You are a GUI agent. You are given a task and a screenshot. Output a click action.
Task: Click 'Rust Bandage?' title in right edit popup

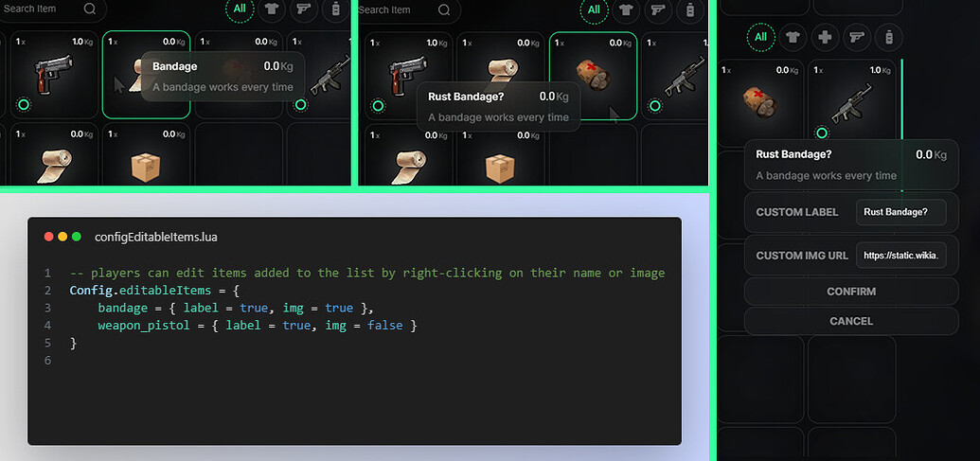tap(793, 154)
